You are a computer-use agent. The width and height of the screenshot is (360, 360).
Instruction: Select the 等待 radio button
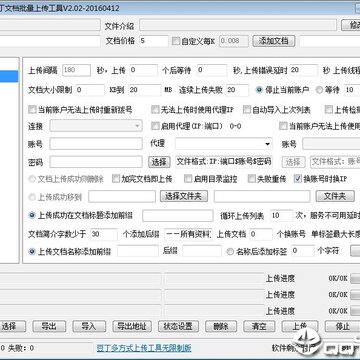coord(319,90)
